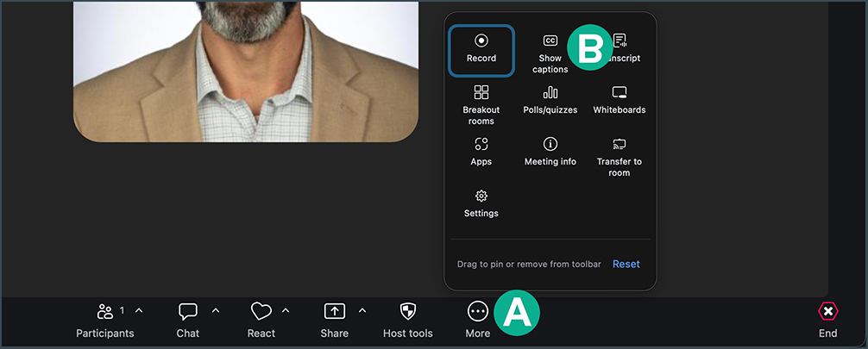This screenshot has height=349, width=868.
Task: Expand the Share options arrow
Action: (362, 311)
